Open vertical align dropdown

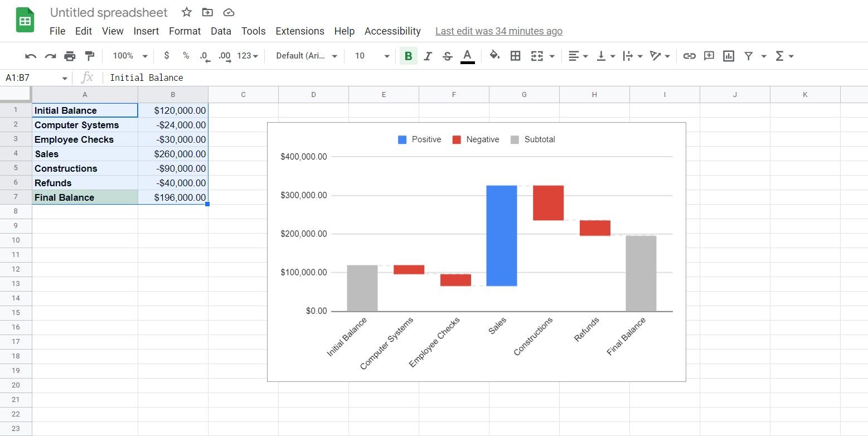606,56
